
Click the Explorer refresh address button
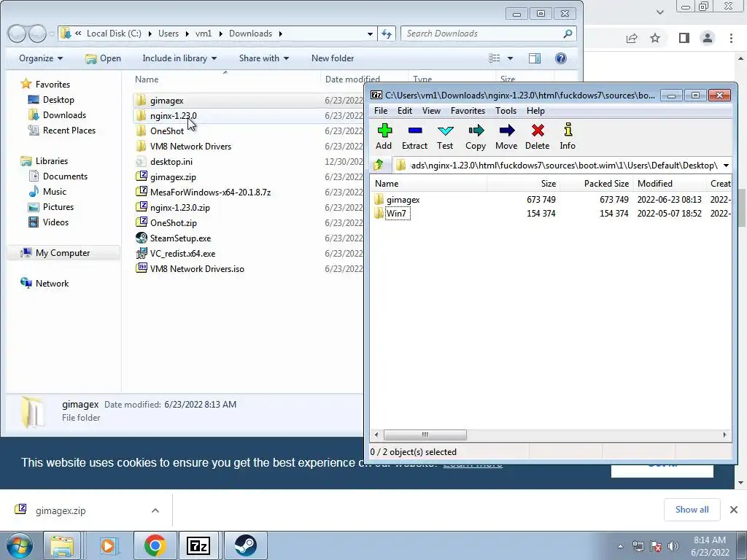coord(387,34)
